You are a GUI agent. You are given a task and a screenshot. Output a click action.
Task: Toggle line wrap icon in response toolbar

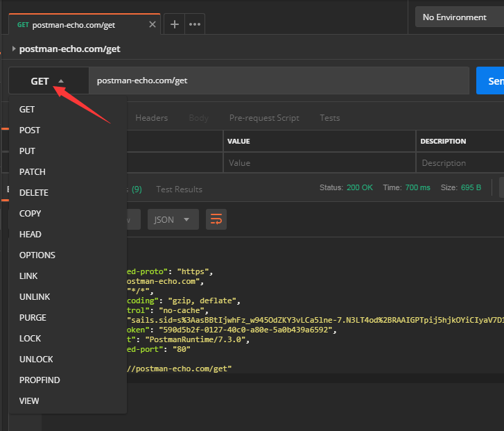[216, 219]
